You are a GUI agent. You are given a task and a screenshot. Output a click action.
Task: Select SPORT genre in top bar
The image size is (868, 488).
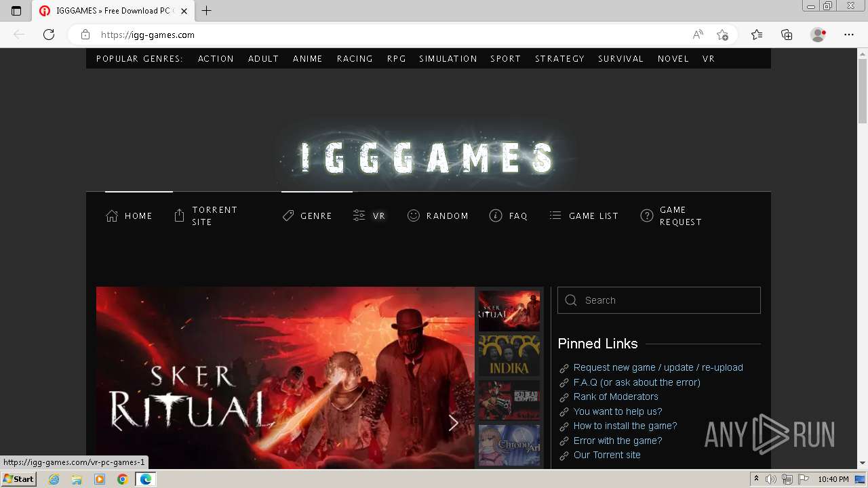pos(505,59)
